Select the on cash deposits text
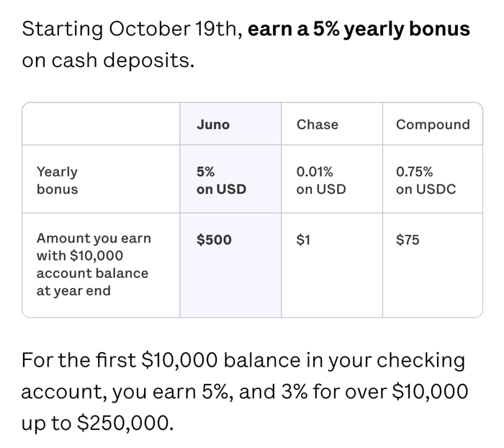Image resolution: width=504 pixels, height=448 pixels. click(108, 61)
